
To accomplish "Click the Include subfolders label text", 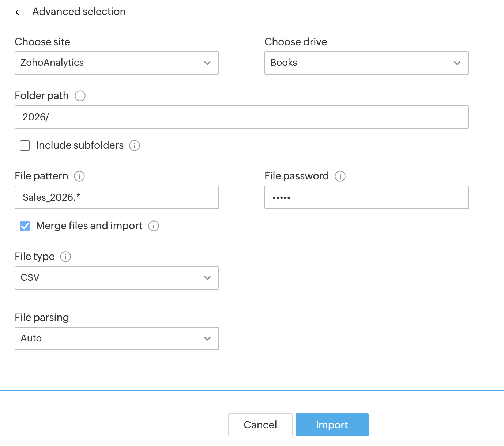I will pyautogui.click(x=80, y=145).
